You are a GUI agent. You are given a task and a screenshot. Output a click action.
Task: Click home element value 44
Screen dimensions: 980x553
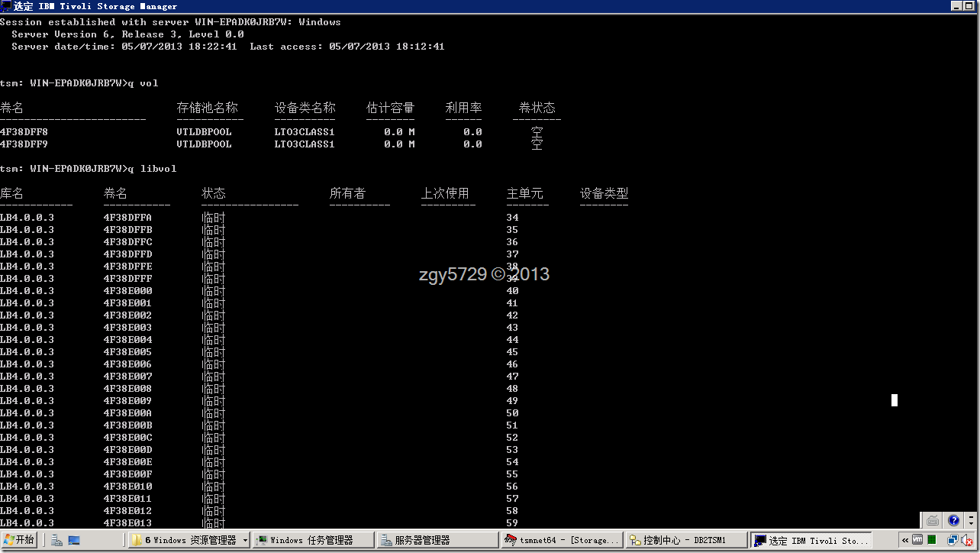click(x=512, y=339)
